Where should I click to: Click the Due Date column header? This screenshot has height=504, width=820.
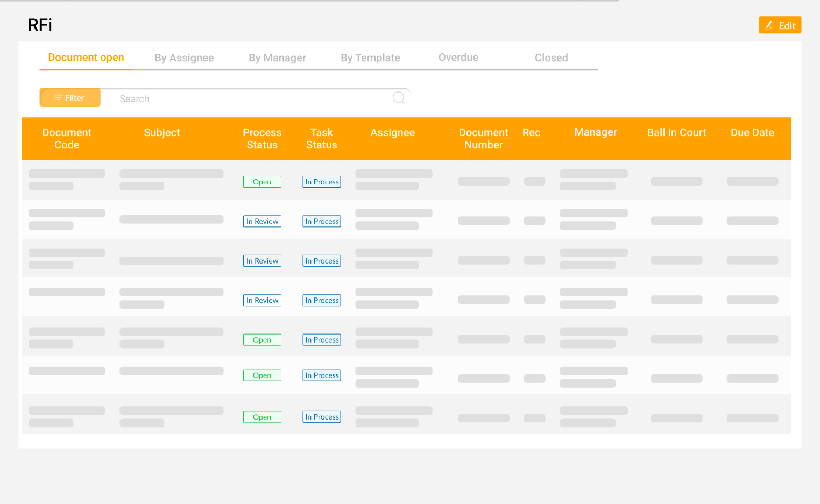752,133
